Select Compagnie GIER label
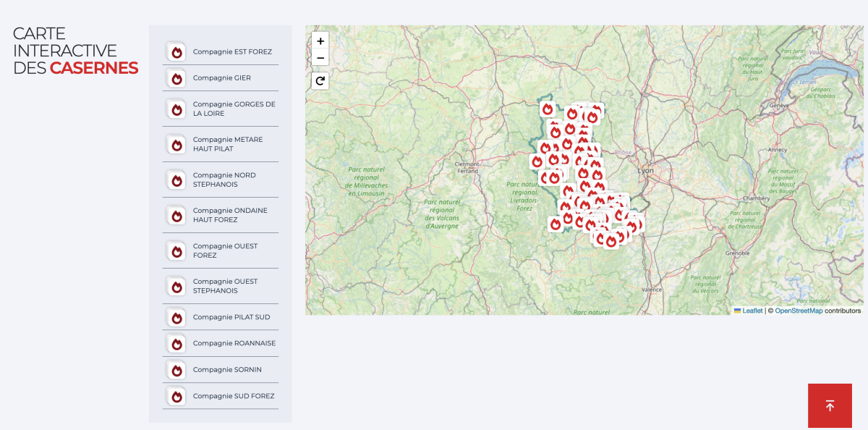This screenshot has width=868, height=430. point(222,78)
